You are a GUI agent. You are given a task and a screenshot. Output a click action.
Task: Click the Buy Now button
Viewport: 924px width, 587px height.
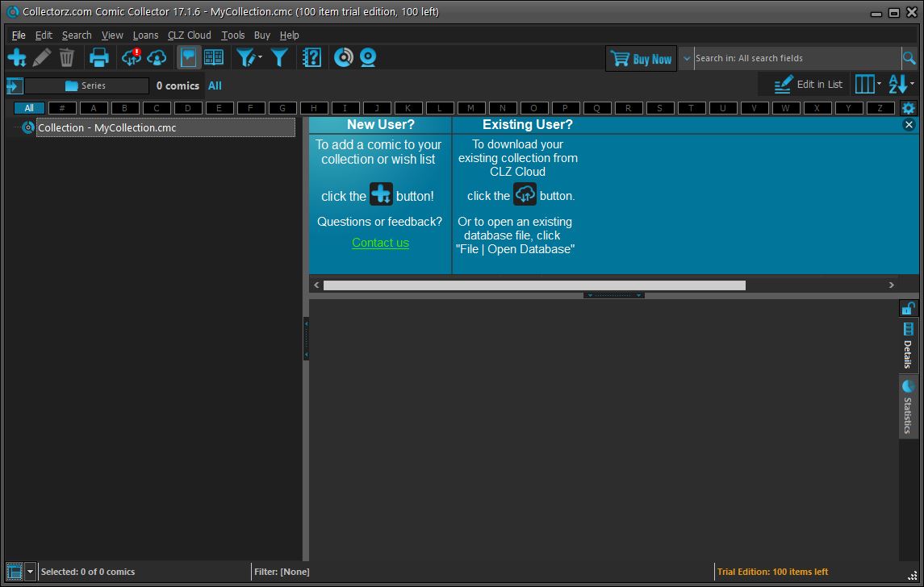pyautogui.click(x=642, y=59)
